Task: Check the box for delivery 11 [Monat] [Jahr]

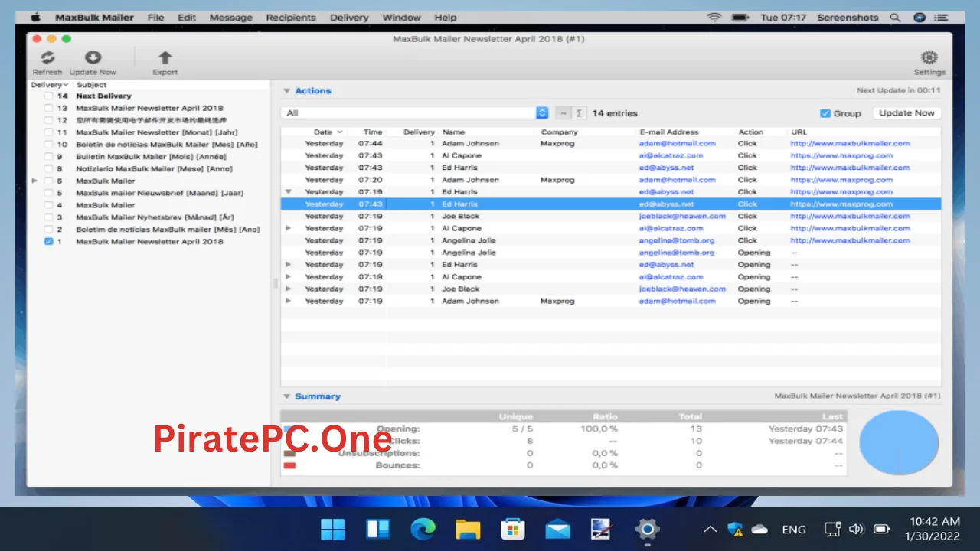Action: point(49,132)
